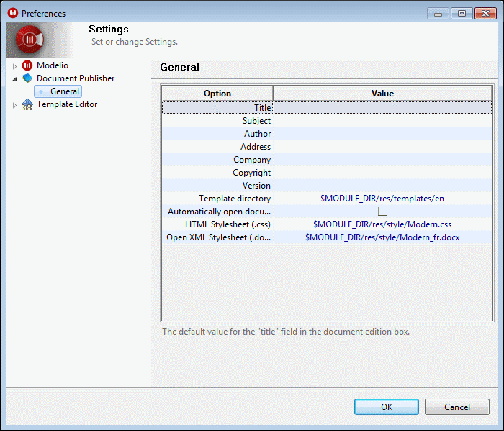This screenshot has width=504, height=431.
Task: Click the Version value cell
Action: [382, 186]
